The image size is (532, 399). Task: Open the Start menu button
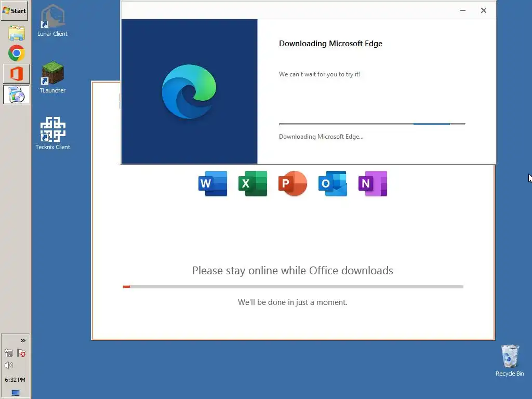pyautogui.click(x=14, y=10)
